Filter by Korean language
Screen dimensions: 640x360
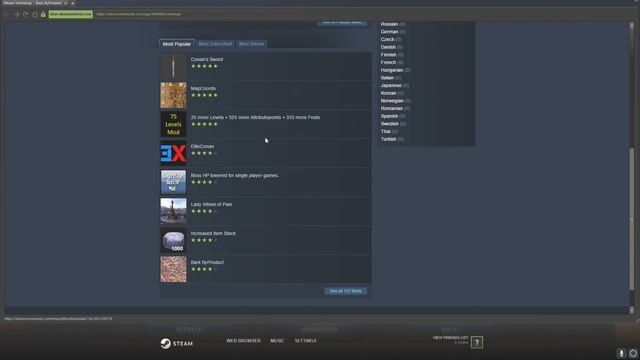pyautogui.click(x=389, y=93)
